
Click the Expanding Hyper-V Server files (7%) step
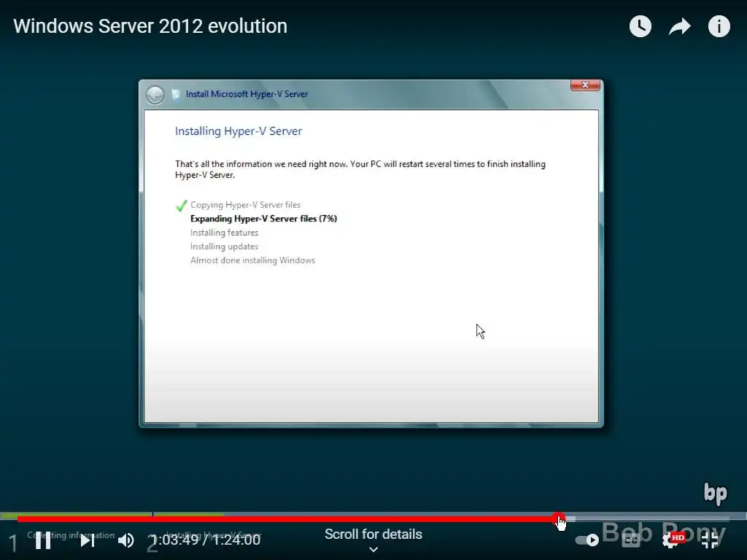[263, 219]
